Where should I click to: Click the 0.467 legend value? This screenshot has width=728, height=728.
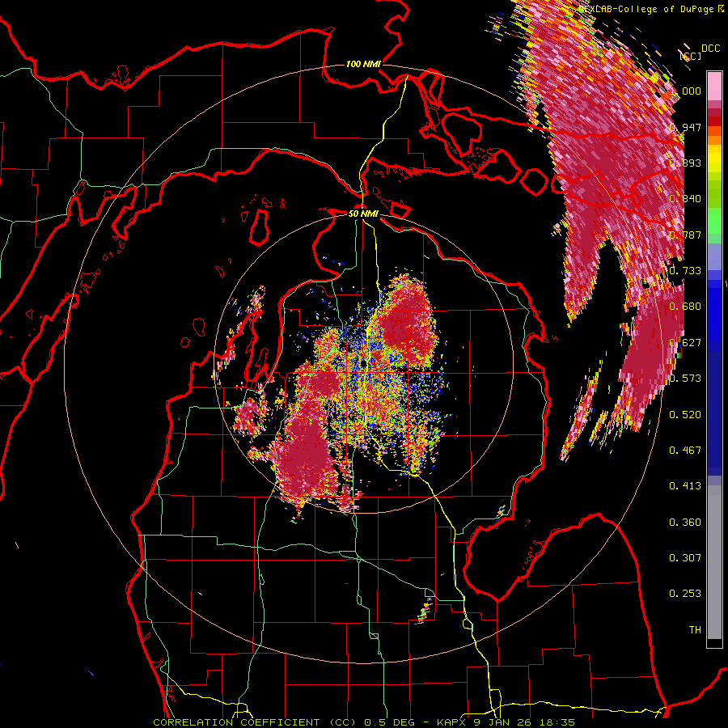[685, 451]
